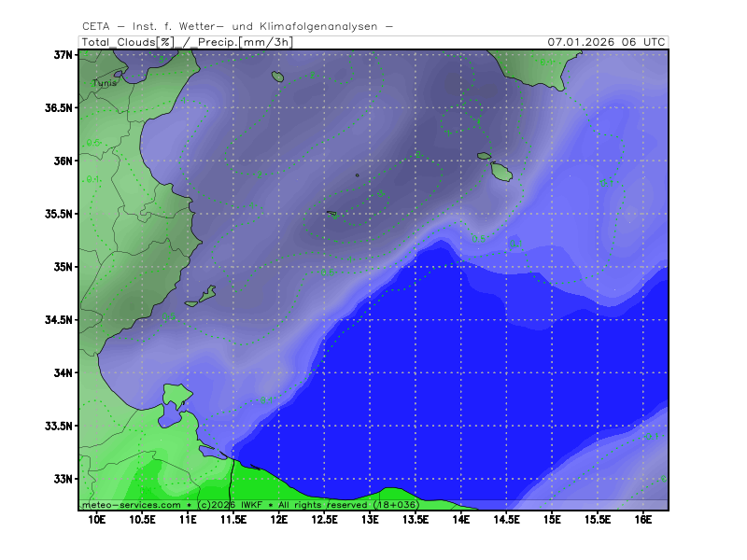The height and width of the screenshot is (560, 747).
Task: Click Lampedusa island near 35.5N
Action: 332,215
